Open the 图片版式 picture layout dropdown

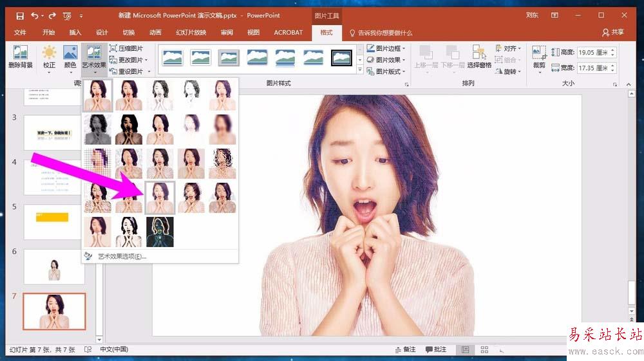click(386, 71)
